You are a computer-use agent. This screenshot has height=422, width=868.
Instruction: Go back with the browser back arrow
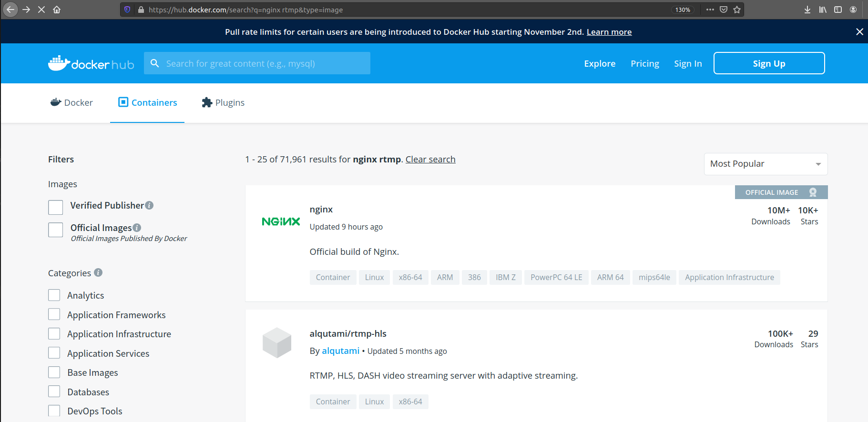(10, 10)
